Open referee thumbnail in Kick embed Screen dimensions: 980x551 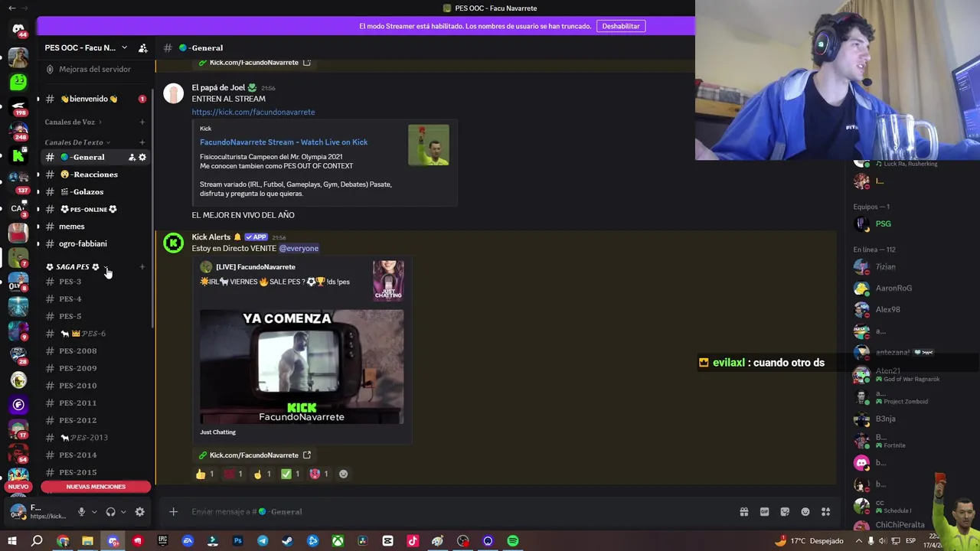(x=429, y=145)
